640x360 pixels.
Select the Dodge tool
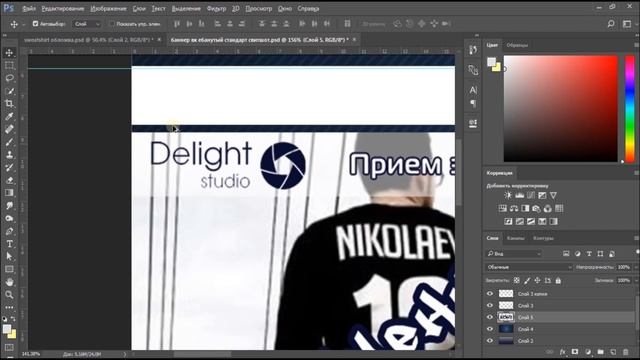[x=9, y=218]
